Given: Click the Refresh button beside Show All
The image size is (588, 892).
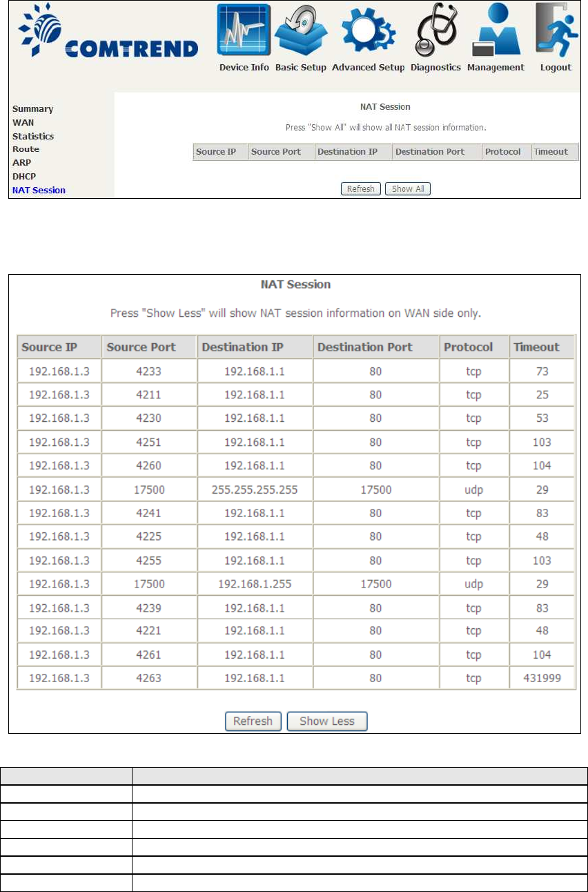Looking at the screenshot, I should click(x=361, y=188).
